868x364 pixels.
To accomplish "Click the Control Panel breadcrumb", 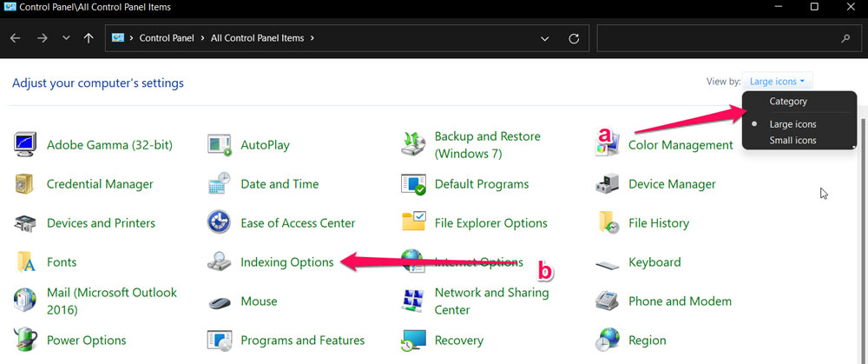I will point(167,38).
